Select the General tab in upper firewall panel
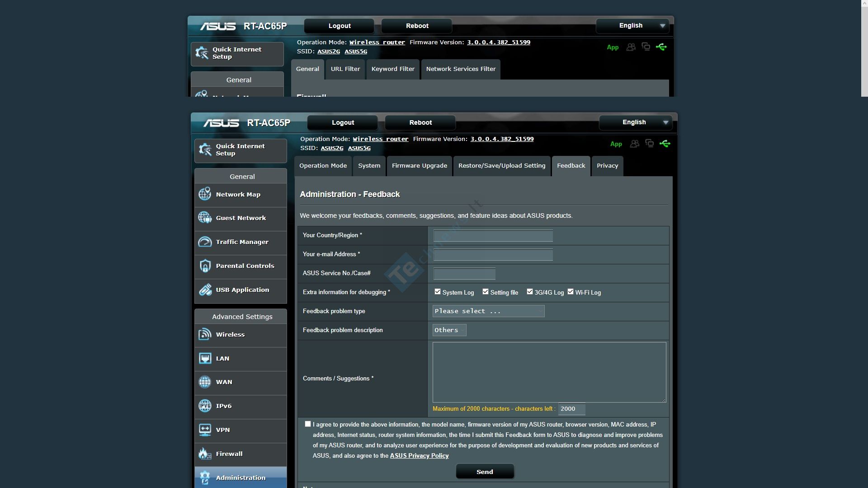The image size is (868, 488). [307, 69]
